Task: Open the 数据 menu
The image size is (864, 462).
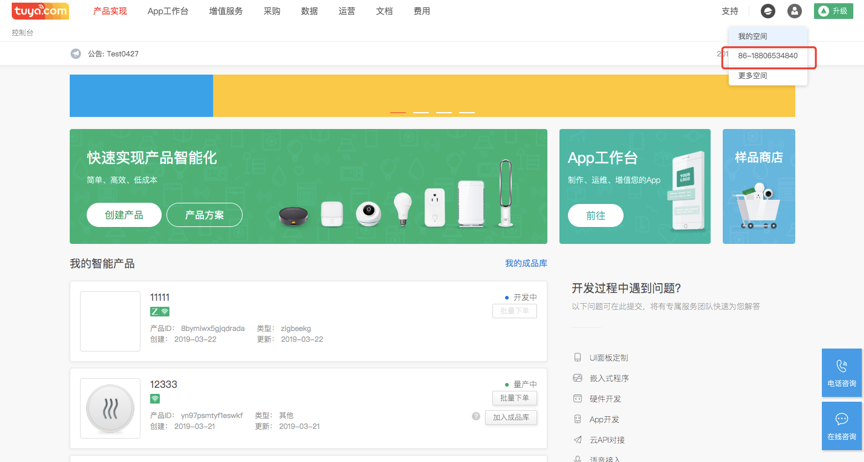Action: click(x=309, y=11)
